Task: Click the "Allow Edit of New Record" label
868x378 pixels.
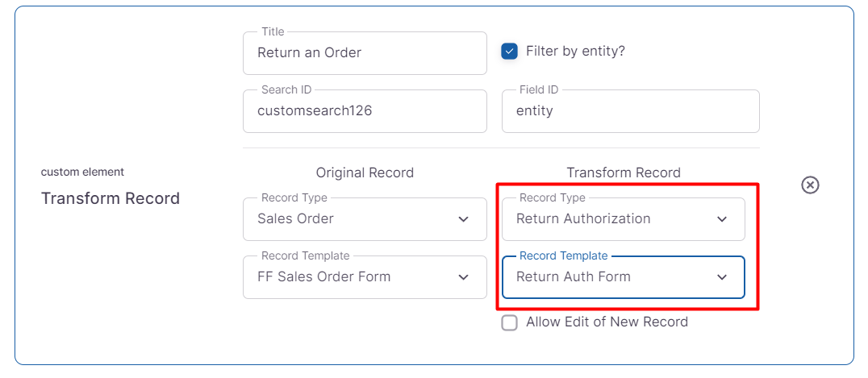Action: click(607, 322)
